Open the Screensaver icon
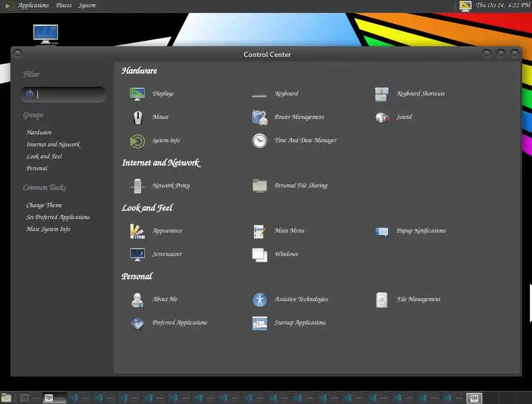 [137, 254]
